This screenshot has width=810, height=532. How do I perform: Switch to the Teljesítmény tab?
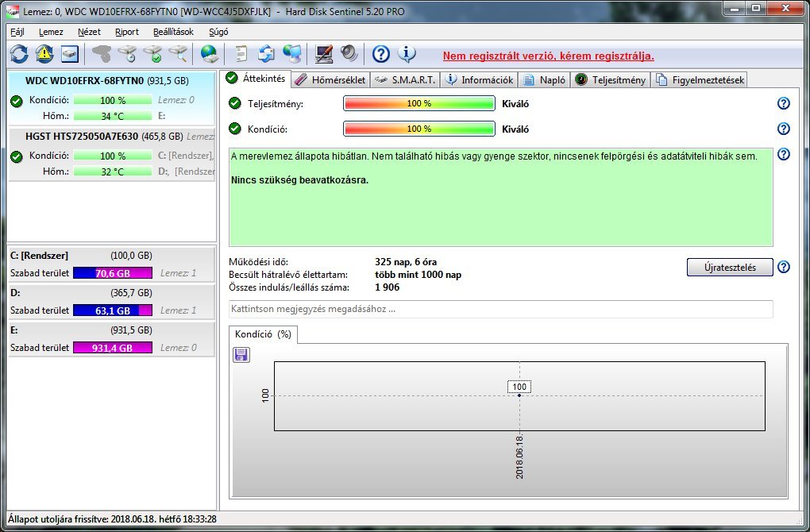pyautogui.click(x=611, y=80)
